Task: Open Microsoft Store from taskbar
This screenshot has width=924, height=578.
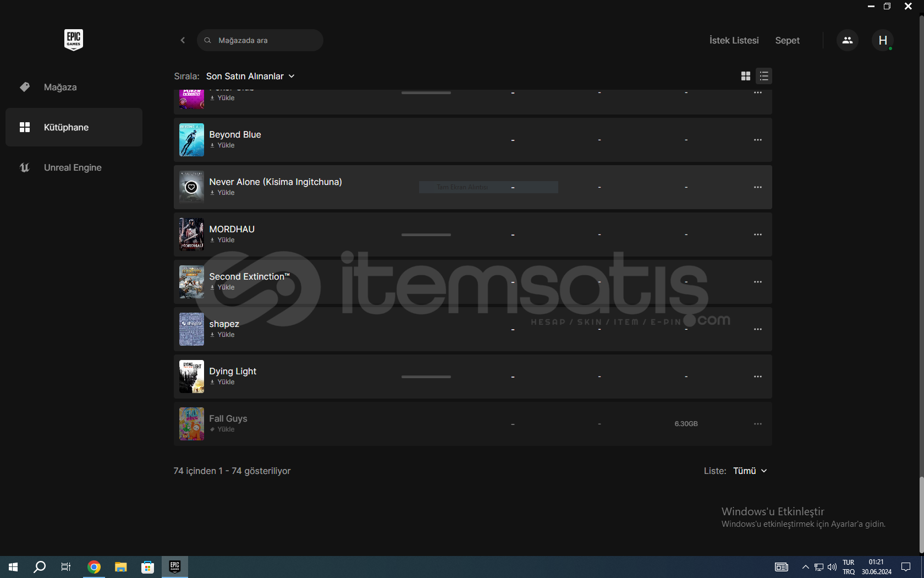Action: point(147,566)
